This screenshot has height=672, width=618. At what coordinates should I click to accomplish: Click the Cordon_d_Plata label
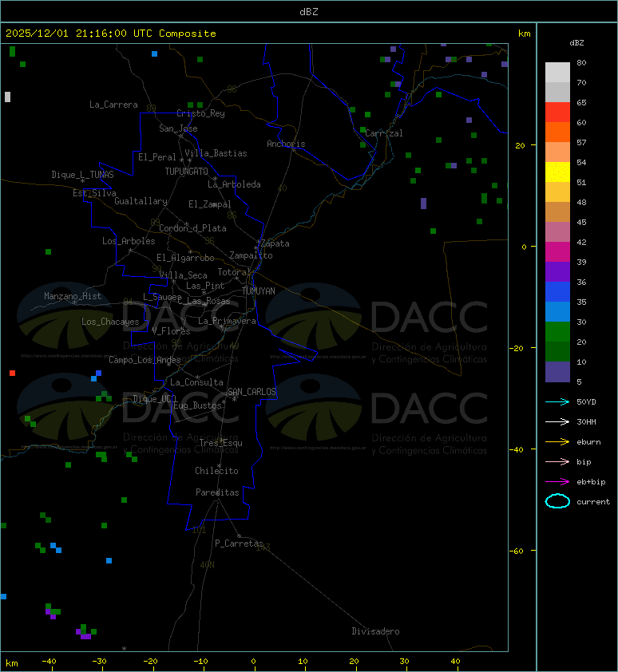192,228
